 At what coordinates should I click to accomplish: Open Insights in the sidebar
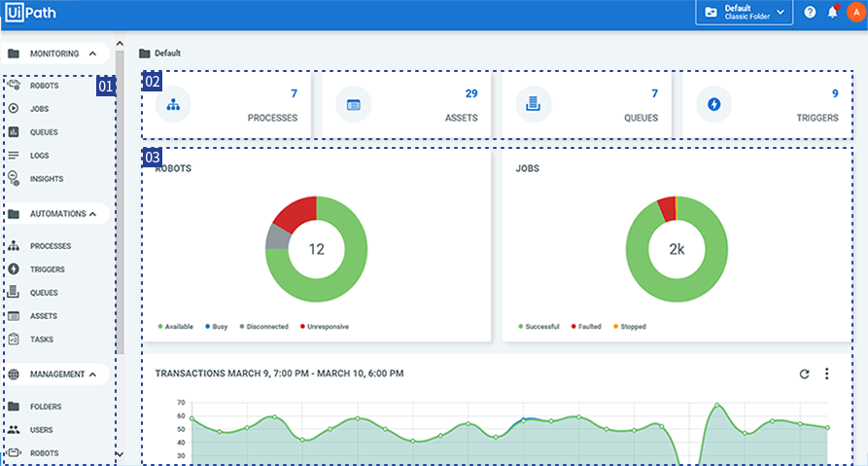click(x=47, y=178)
